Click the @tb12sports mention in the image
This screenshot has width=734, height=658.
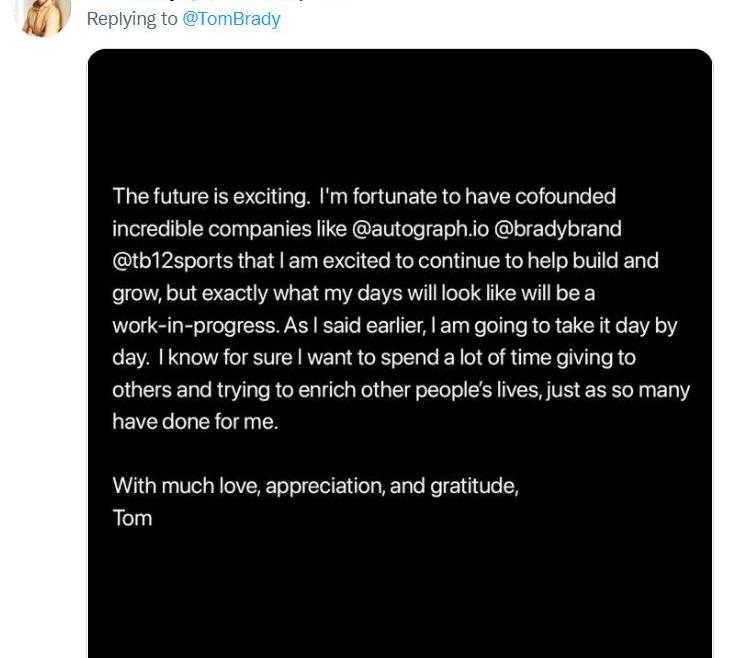172,261
